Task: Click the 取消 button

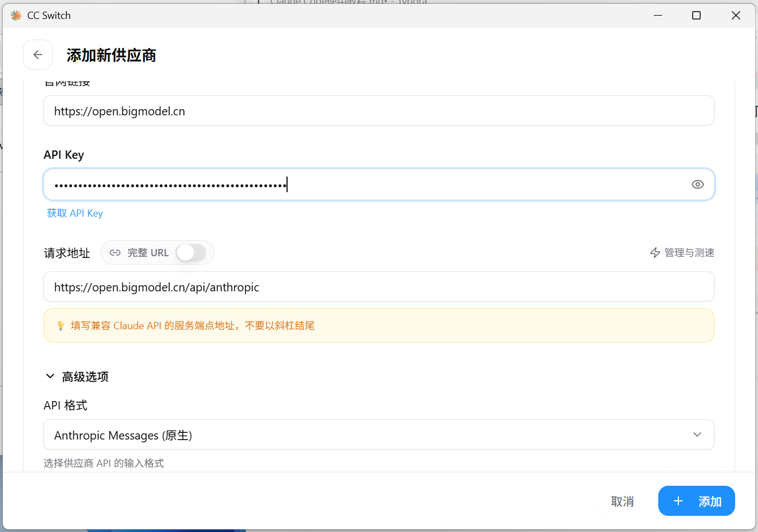Action: coord(622,501)
